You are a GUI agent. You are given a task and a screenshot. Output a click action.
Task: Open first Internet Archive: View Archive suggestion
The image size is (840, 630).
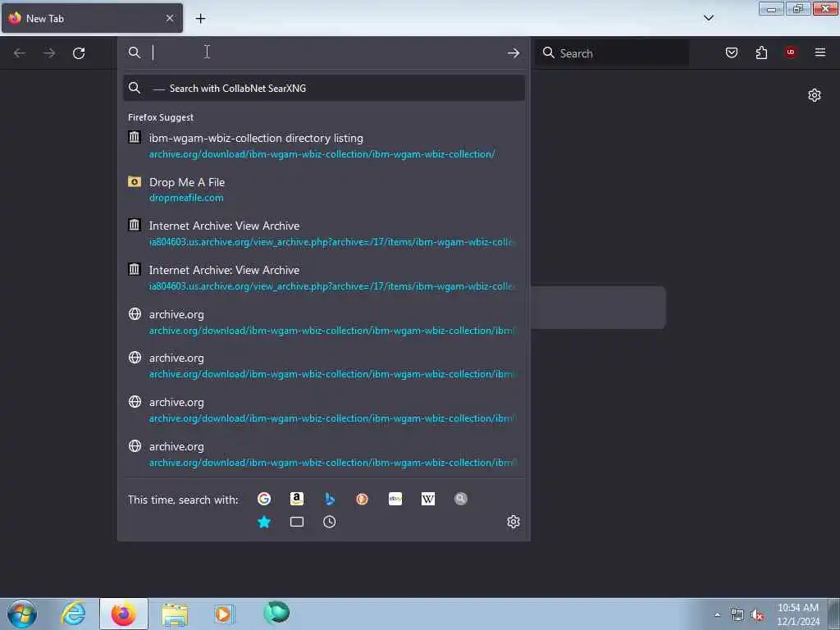tap(323, 234)
